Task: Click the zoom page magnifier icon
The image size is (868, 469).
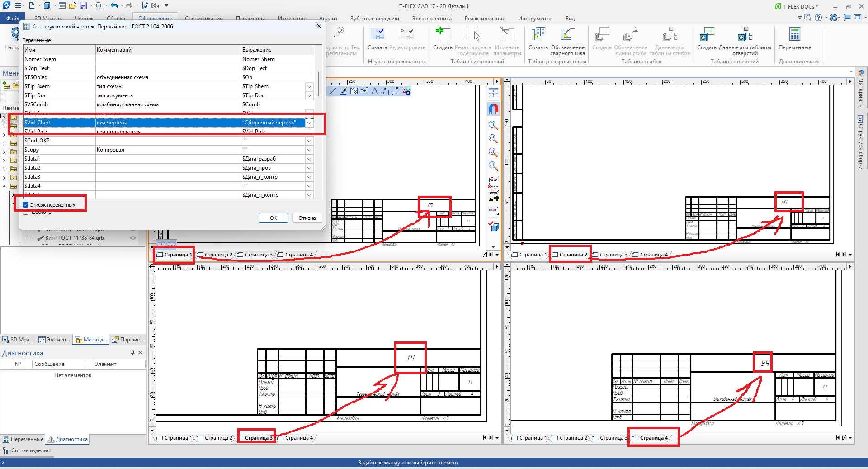Action: [493, 125]
